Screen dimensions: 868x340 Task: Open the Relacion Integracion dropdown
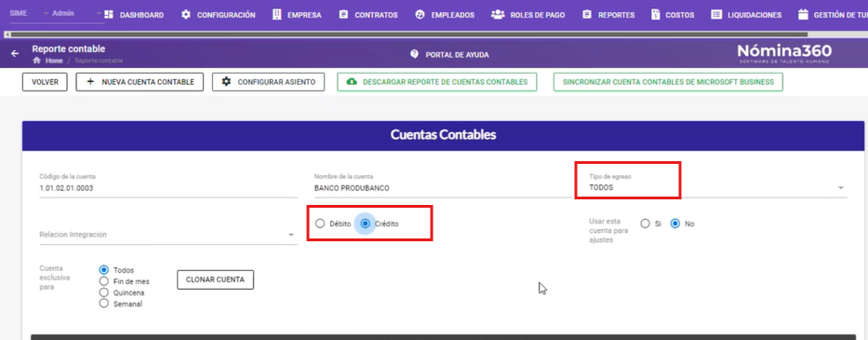click(168, 235)
